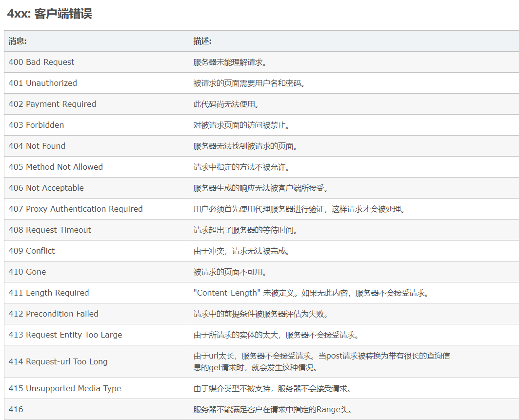Select the "消息:" column header
This screenshot has width=519, height=420.
click(x=96, y=41)
